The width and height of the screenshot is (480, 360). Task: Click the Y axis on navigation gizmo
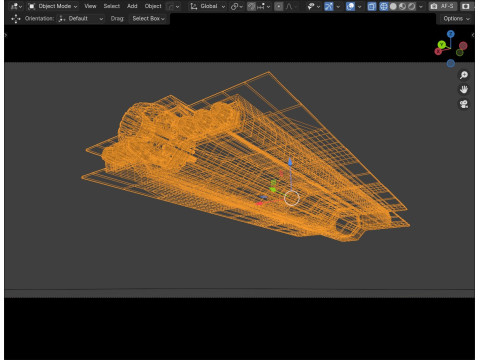click(x=442, y=45)
